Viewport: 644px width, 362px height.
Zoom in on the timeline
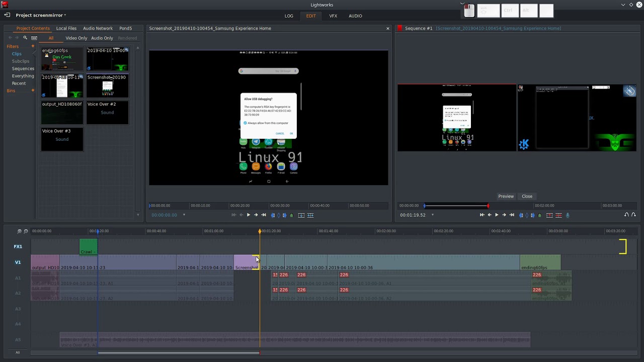[19, 231]
